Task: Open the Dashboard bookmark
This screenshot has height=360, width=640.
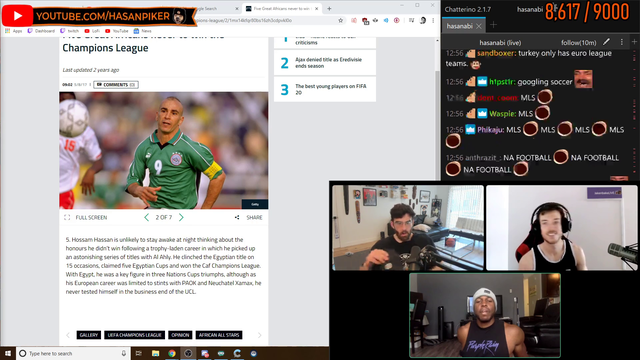Action: [x=41, y=31]
